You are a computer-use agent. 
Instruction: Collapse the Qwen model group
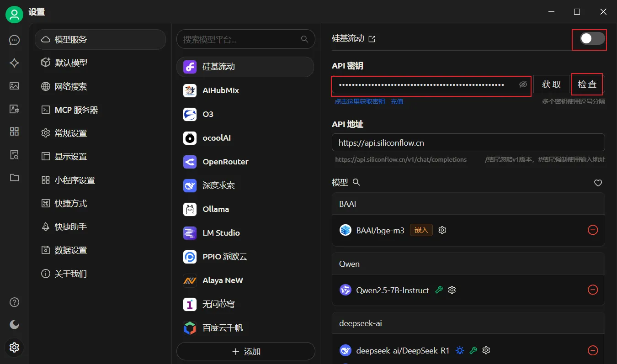pos(468,264)
